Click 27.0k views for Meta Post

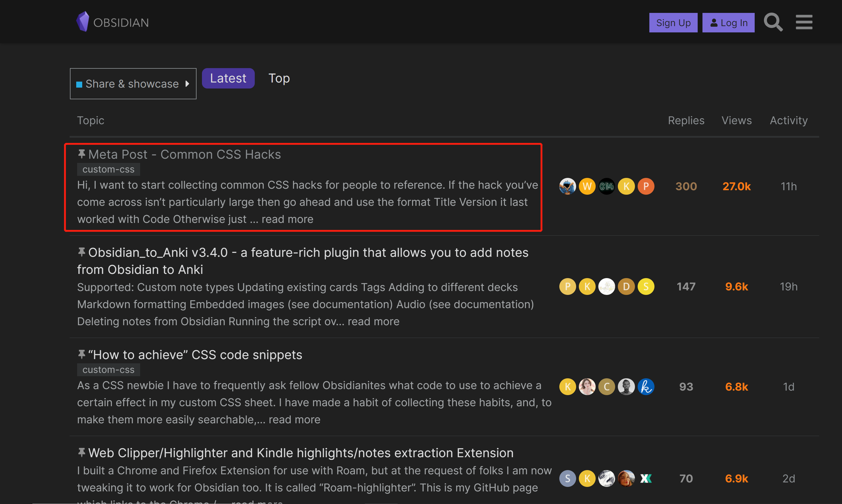pyautogui.click(x=736, y=186)
